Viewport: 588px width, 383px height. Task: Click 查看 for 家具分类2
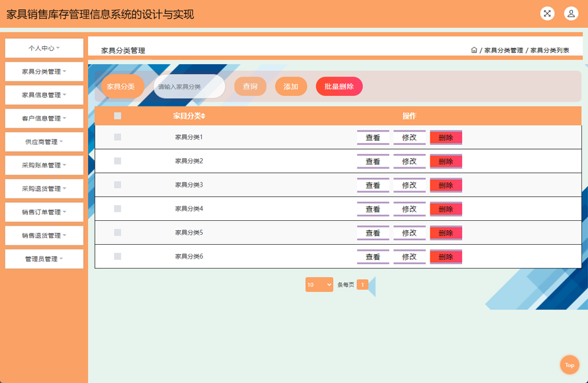coord(373,161)
